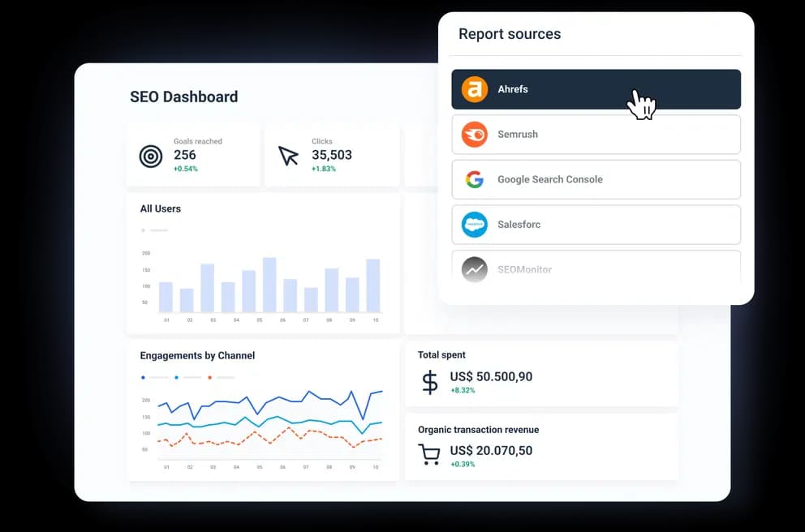Expand the All Users chart legend
Image resolution: width=805 pixels, height=532 pixels.
154,230
